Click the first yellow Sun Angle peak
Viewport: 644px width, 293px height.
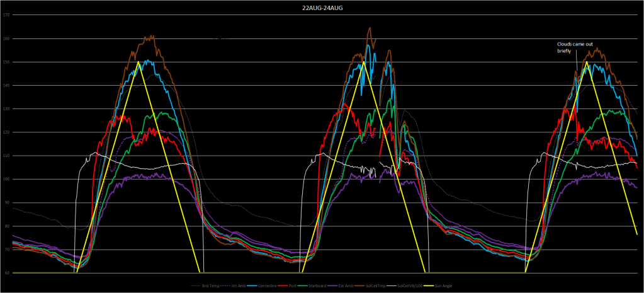pos(138,62)
